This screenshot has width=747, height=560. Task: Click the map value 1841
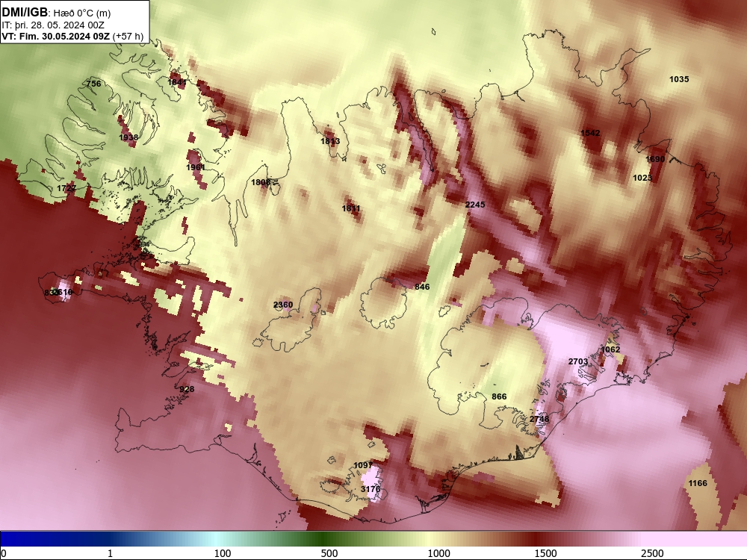[177, 82]
